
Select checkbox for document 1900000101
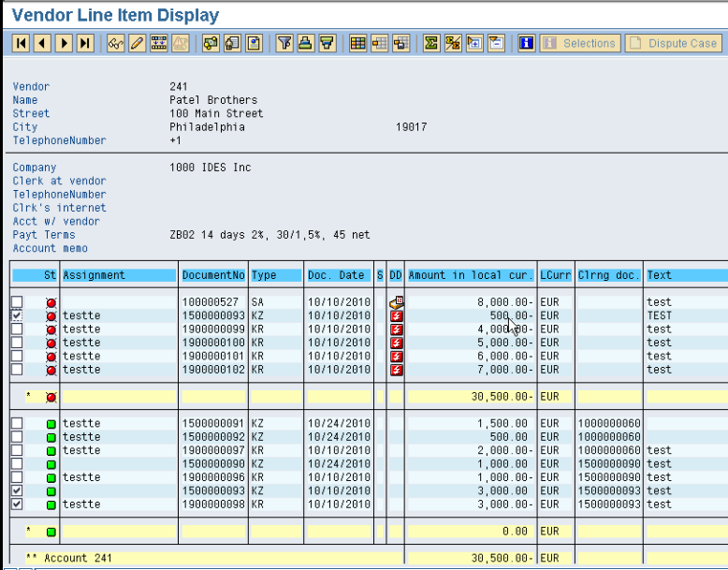point(17,356)
